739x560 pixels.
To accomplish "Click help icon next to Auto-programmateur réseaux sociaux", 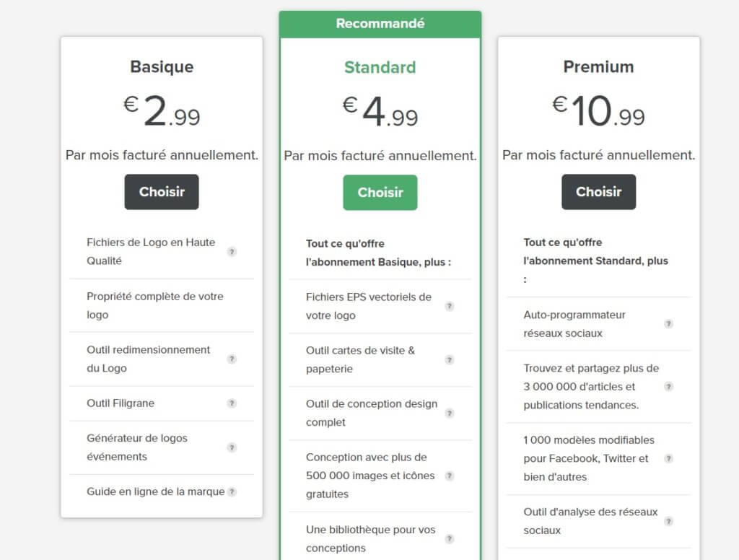I will click(x=668, y=324).
